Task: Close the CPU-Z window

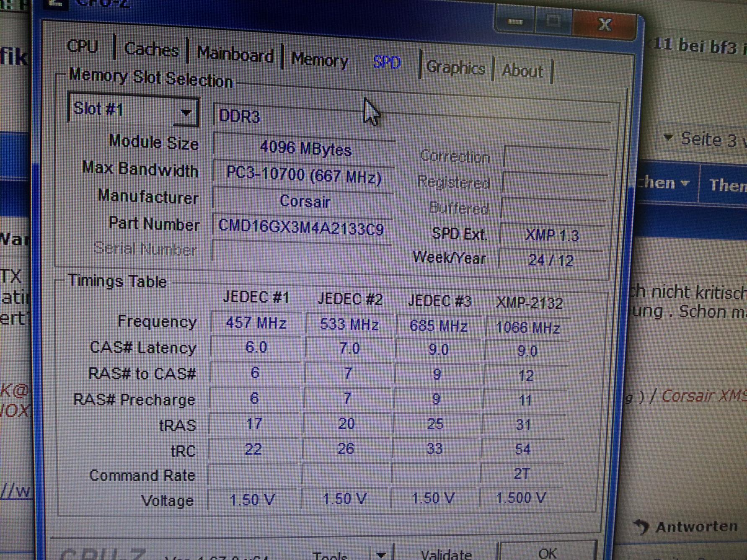Action: point(604,24)
